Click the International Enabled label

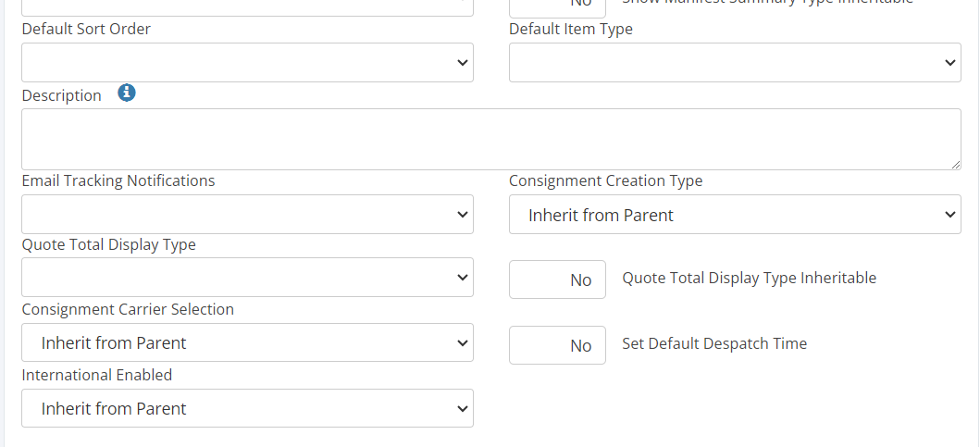pyautogui.click(x=97, y=375)
